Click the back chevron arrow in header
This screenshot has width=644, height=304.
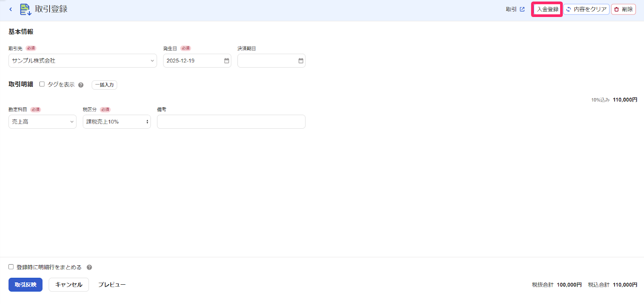click(10, 9)
